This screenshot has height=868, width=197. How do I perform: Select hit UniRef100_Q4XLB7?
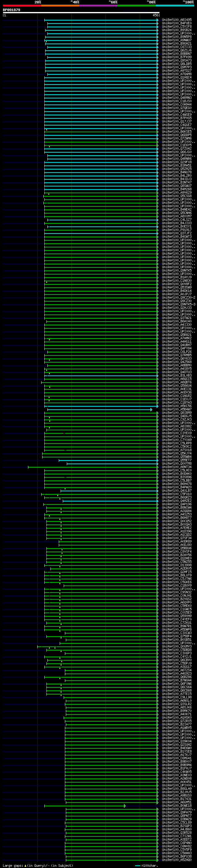pos(177,491)
